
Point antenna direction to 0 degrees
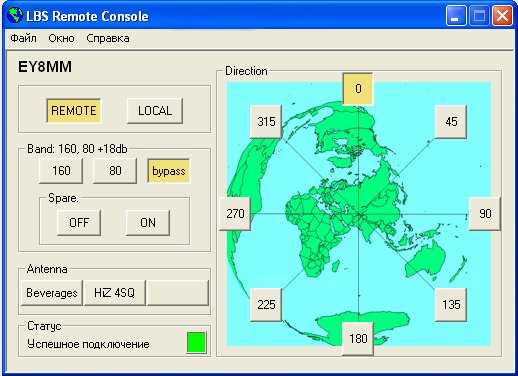pos(358,89)
